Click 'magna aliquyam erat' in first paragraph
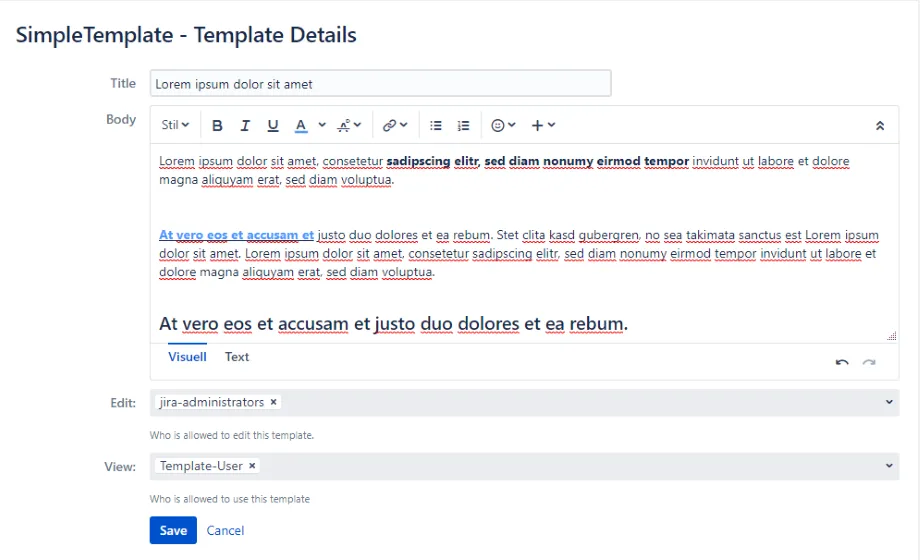The width and height of the screenshot is (920, 560). (x=219, y=180)
